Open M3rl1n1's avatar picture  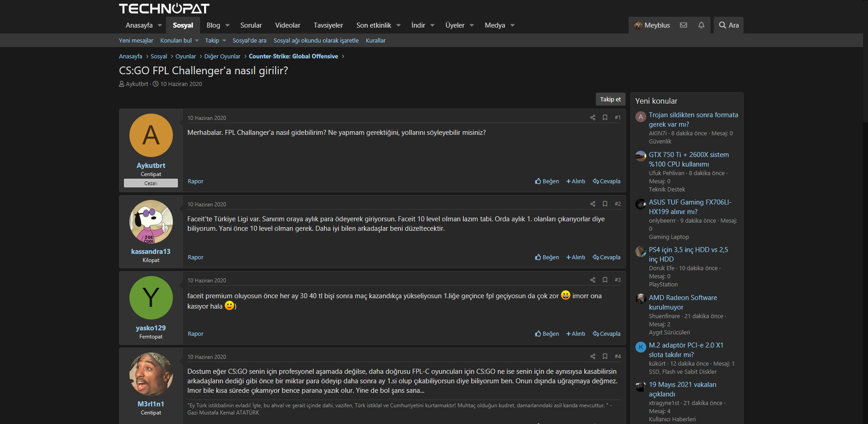tap(151, 374)
